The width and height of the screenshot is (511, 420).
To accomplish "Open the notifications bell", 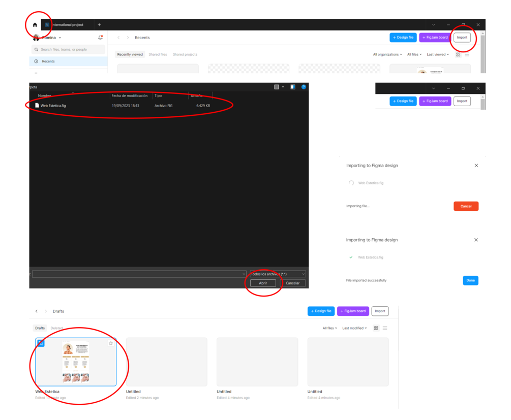I will 100,38.
